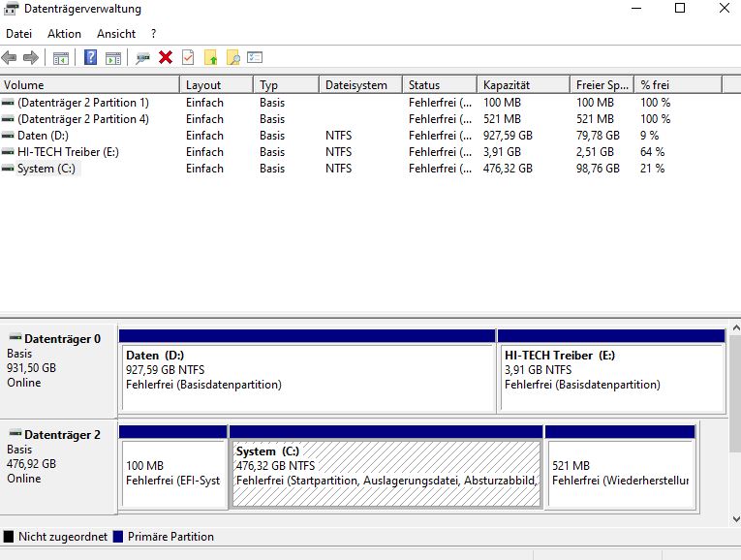
Task: Click the 9 % free cell
Action: (649, 136)
